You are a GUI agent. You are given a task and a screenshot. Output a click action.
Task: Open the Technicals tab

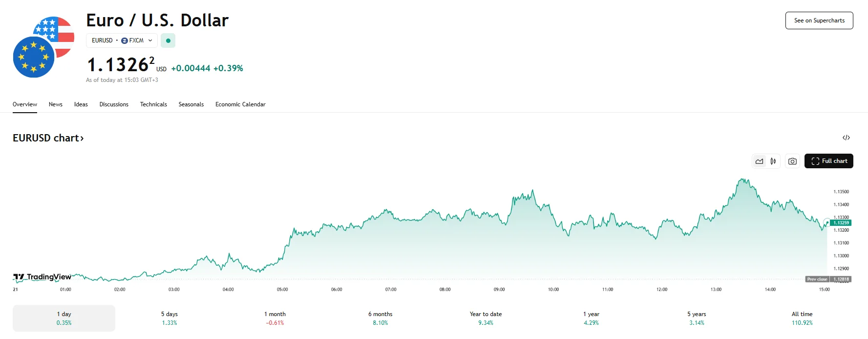coord(153,104)
